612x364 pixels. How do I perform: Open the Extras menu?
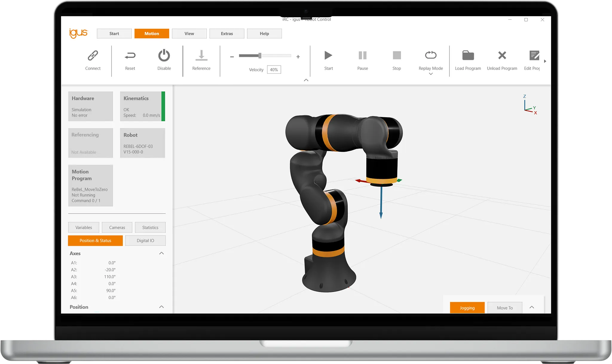point(227,33)
